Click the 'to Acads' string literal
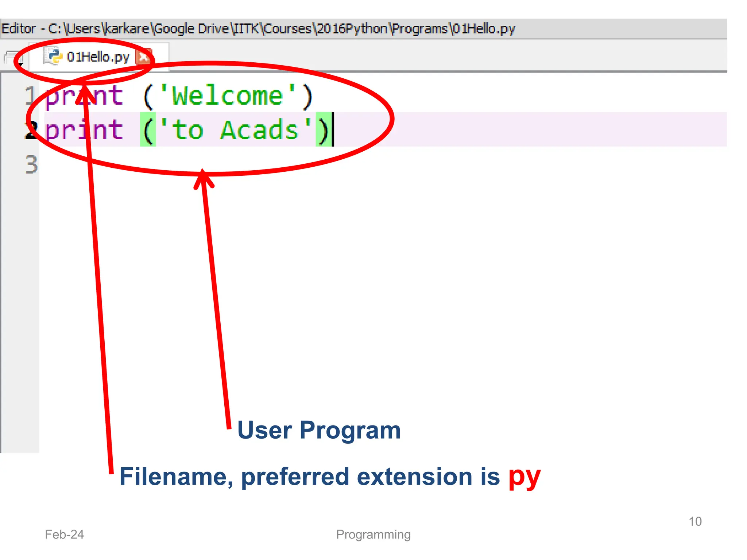 (235, 130)
